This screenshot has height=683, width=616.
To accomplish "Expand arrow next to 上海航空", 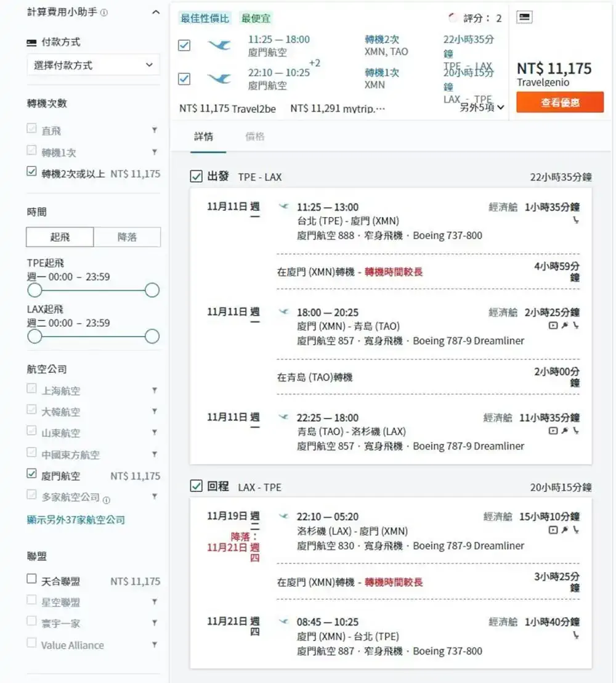I will coord(155,390).
